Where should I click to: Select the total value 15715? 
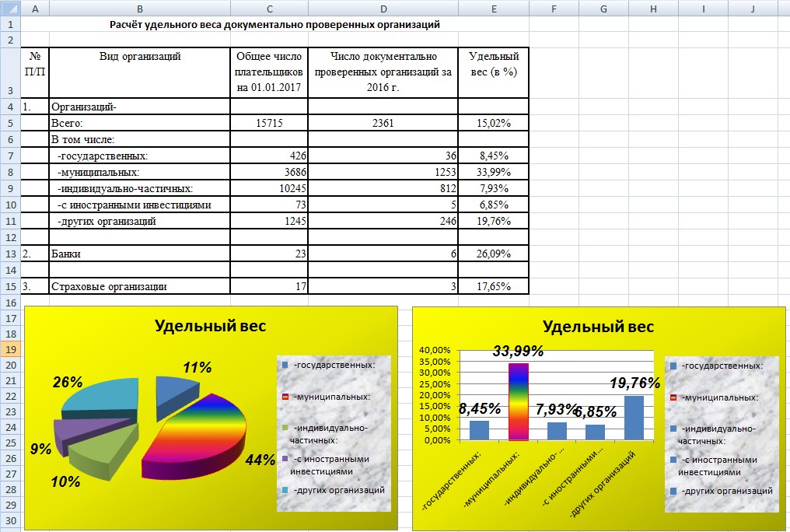coord(269,123)
